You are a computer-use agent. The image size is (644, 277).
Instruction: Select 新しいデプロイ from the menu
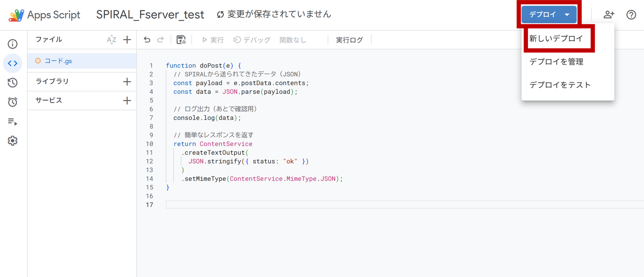click(x=556, y=38)
